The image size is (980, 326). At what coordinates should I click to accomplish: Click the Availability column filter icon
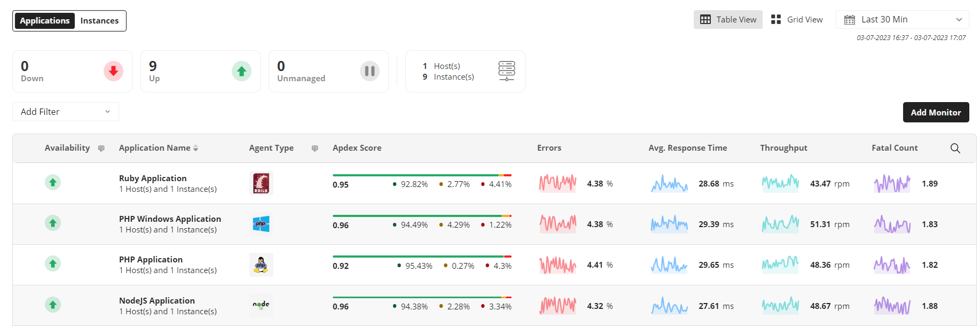101,148
